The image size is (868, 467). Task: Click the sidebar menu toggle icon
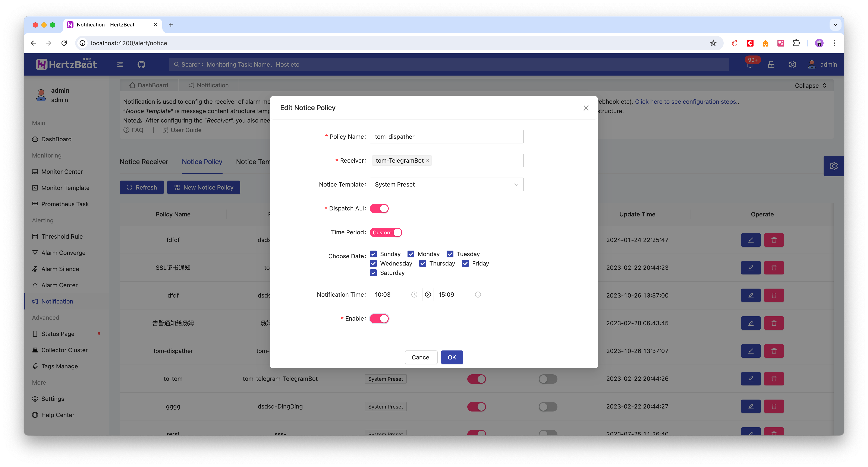click(120, 64)
